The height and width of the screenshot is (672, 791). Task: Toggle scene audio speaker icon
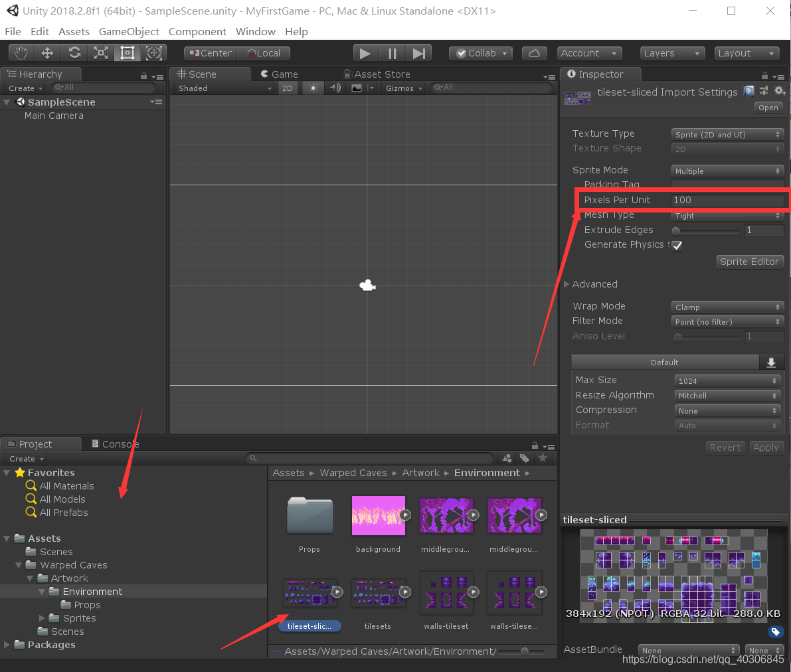click(335, 88)
